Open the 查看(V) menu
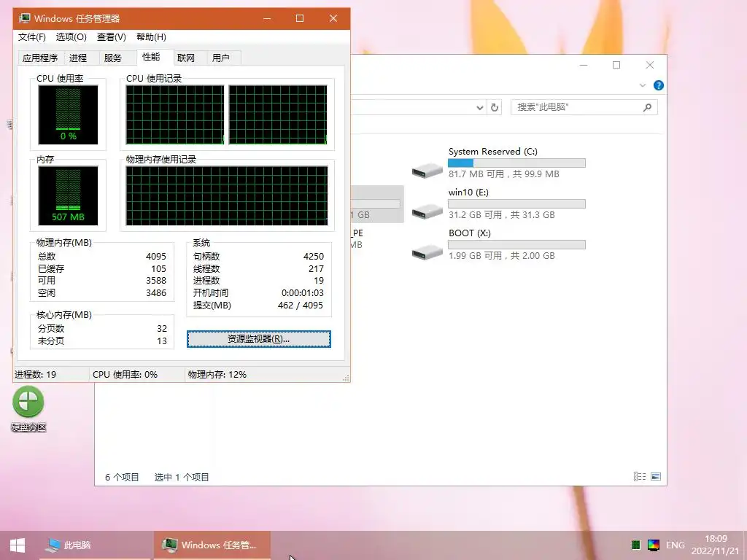This screenshot has height=560, width=747. click(112, 37)
